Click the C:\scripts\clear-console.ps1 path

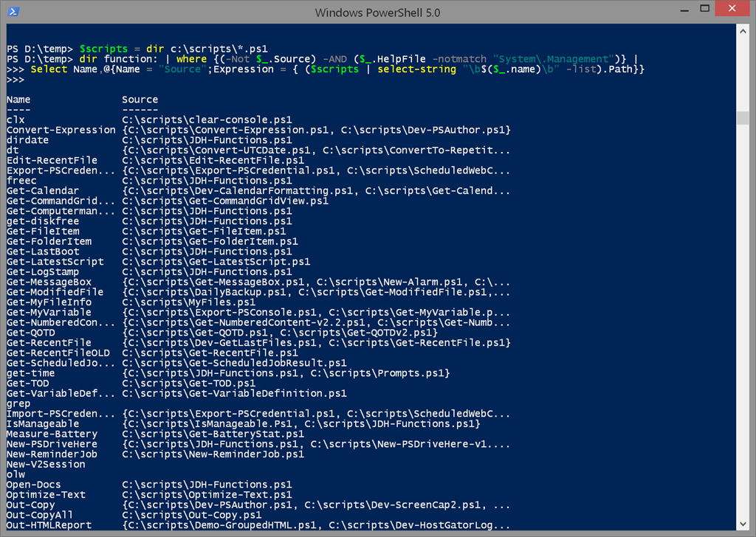[x=207, y=120]
